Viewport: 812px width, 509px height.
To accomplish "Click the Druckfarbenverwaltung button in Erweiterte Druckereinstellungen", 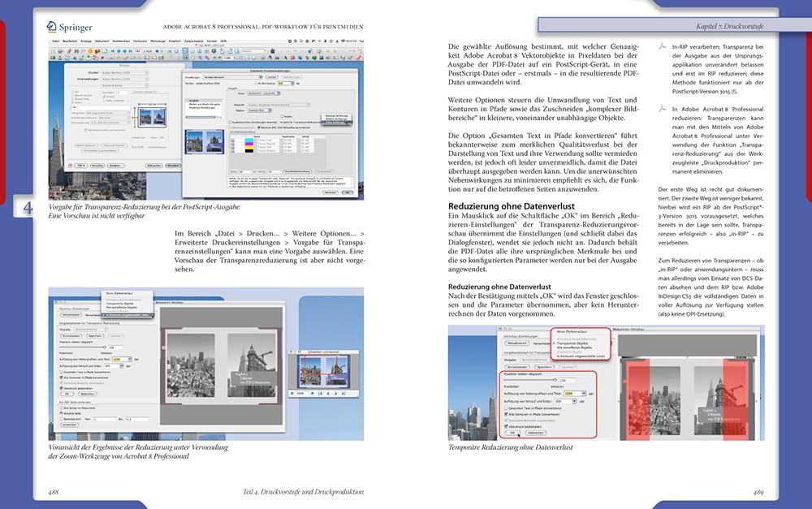I will pos(297,171).
